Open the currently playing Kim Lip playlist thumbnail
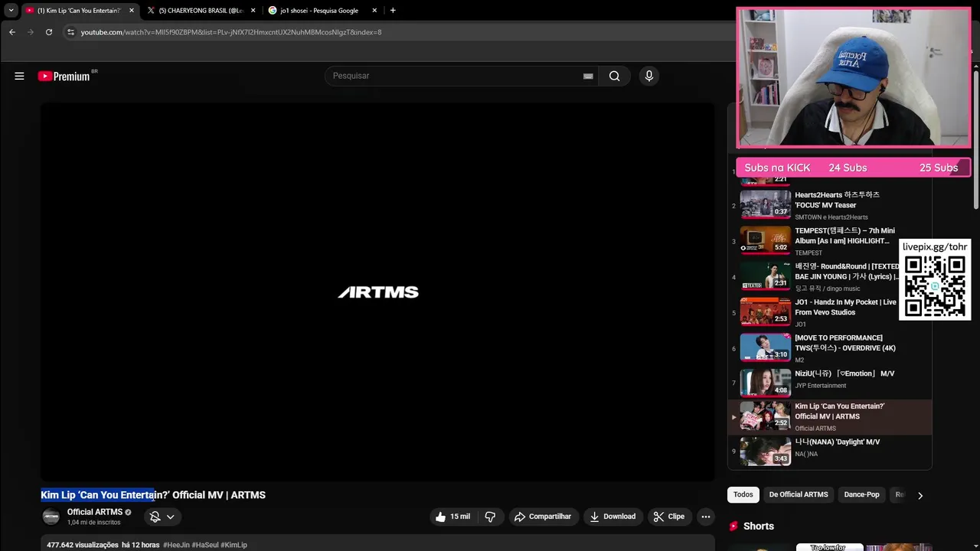 [766, 416]
